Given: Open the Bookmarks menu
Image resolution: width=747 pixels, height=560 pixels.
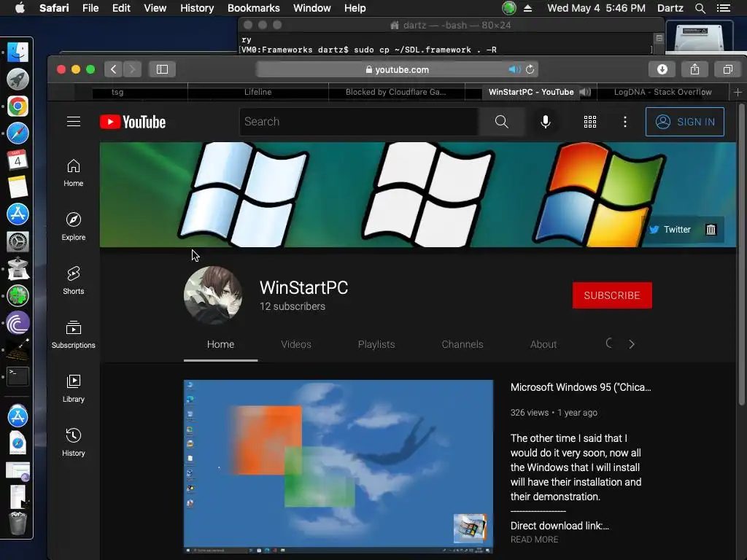Looking at the screenshot, I should click(x=253, y=8).
